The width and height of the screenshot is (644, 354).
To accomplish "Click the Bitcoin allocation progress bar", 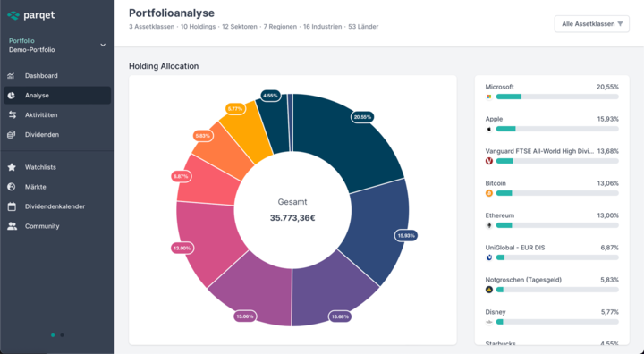I will pos(557,193).
